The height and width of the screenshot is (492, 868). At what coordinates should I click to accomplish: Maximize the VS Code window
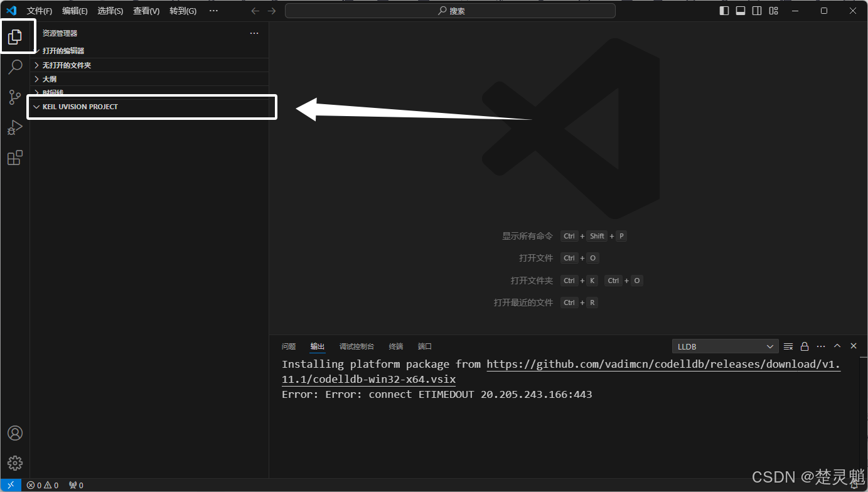coord(824,11)
